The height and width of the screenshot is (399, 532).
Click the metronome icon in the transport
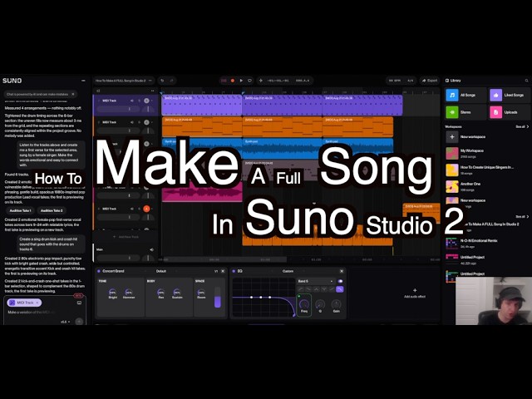(x=260, y=81)
